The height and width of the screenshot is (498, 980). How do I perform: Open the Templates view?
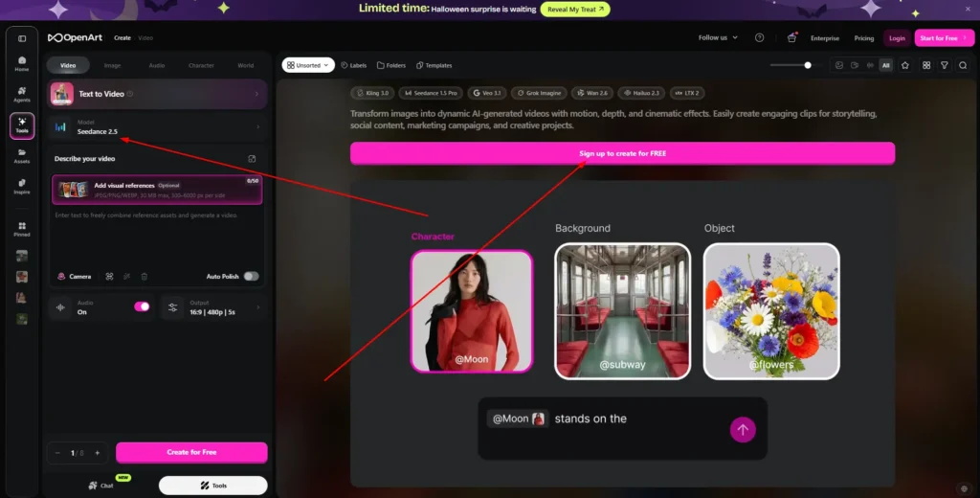click(434, 65)
